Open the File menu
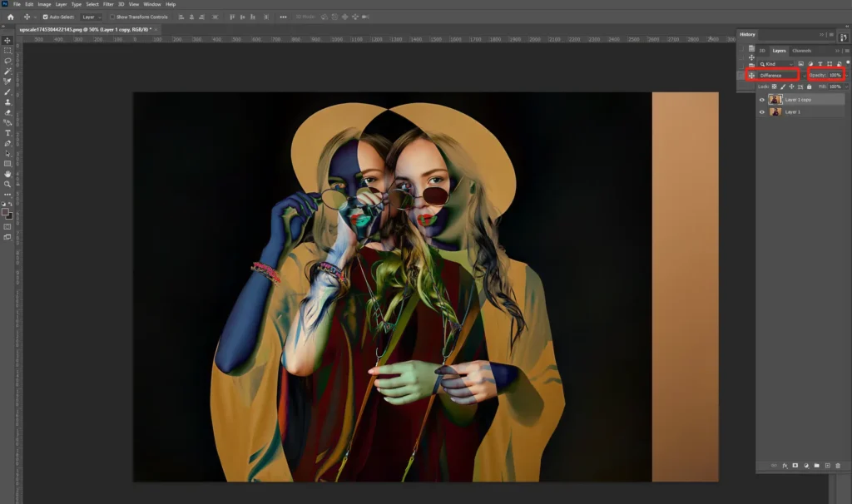Screen dimensions: 852x504 point(17,4)
